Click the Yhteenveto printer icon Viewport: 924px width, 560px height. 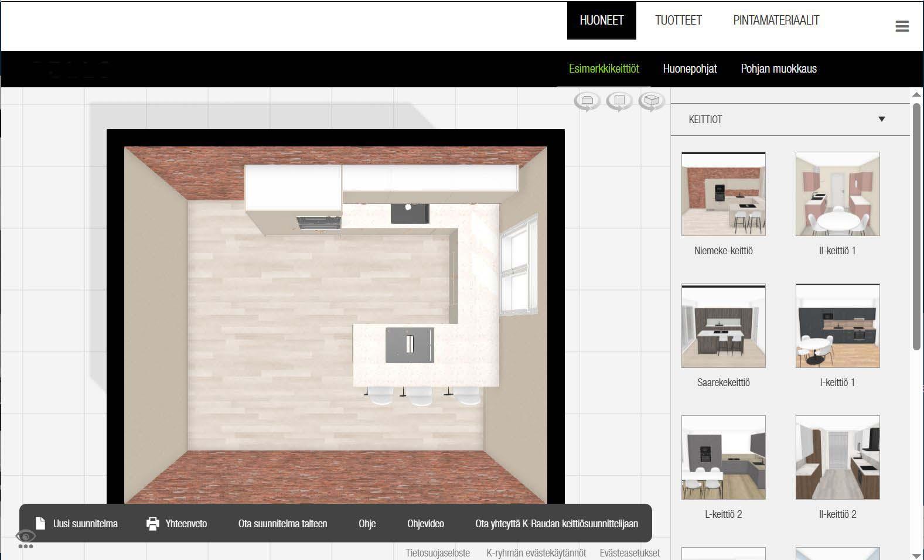coord(153,524)
